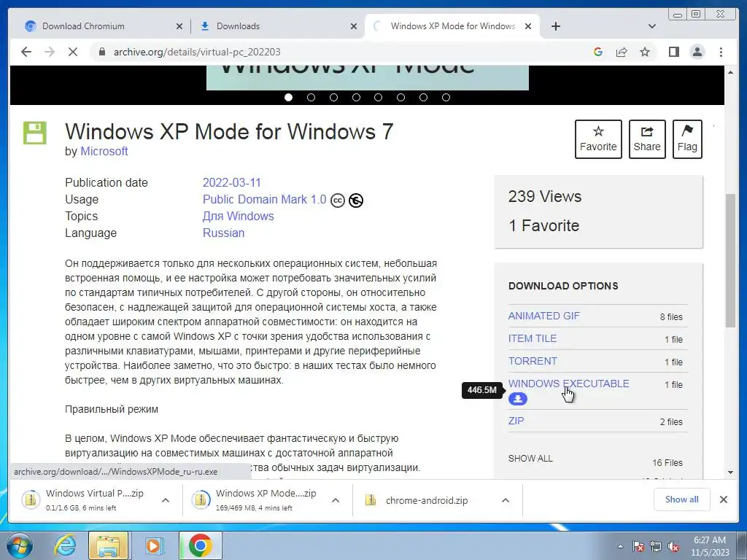
Task: Close the downloads shelf
Action: (x=723, y=499)
